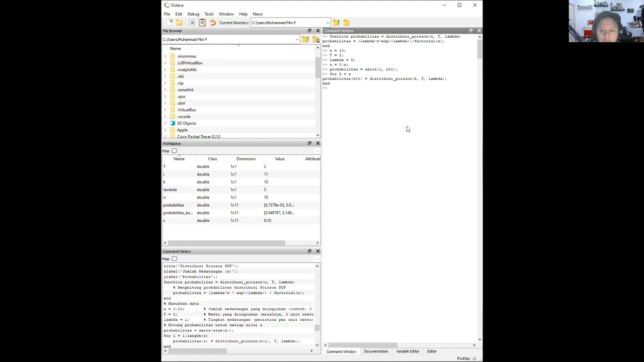Close the Command Window panel
This screenshot has width=644, height=362.
click(479, 31)
